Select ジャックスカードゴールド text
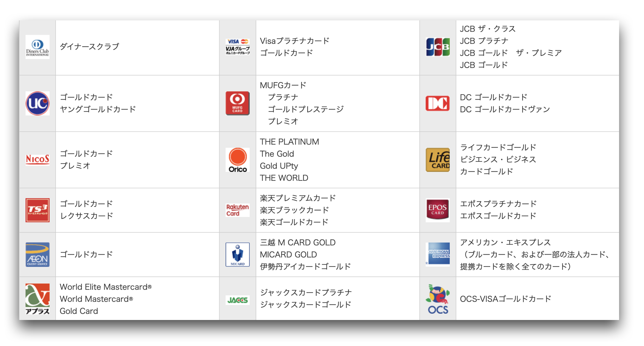Screen dimensions: 644x346 tap(305, 305)
